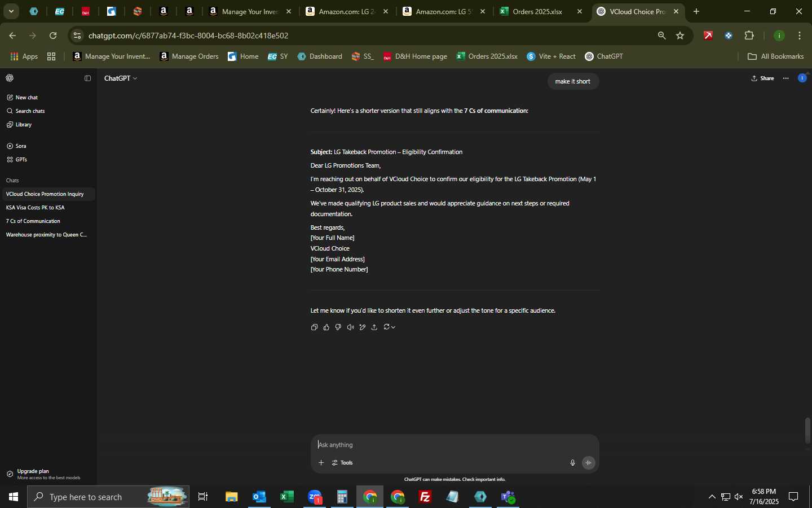812x508 pixels.
Task: Open a new browser tab
Action: (696, 11)
